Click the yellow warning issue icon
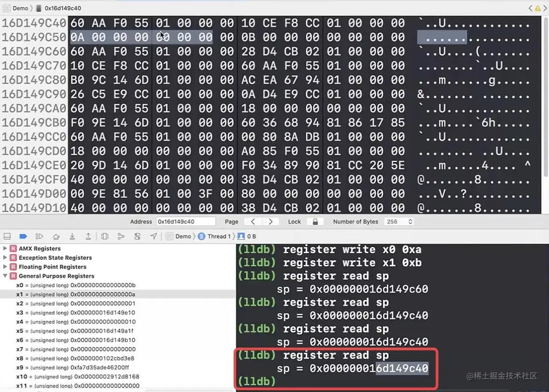549x392 pixels. pyautogui.click(x=537, y=8)
